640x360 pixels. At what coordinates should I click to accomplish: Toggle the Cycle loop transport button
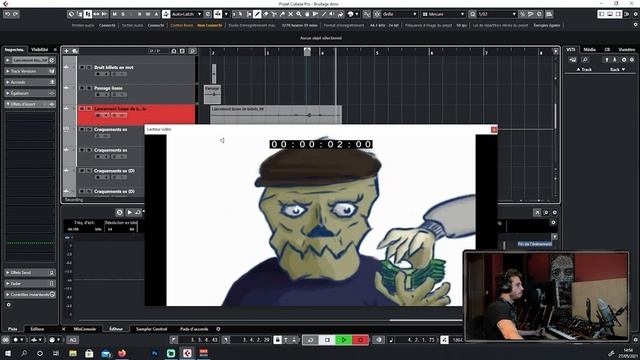pos(310,340)
